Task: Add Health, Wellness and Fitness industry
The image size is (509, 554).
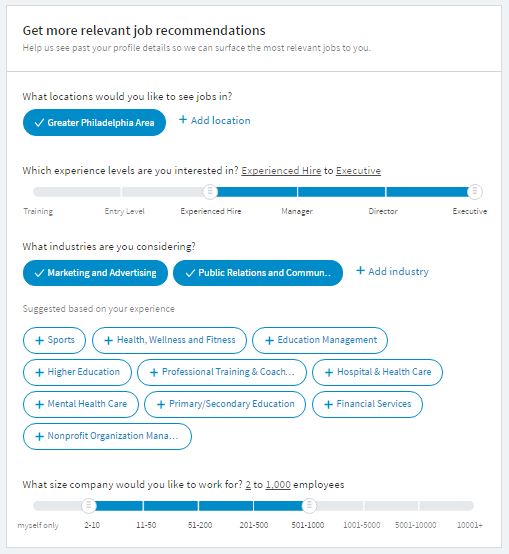Action: pyautogui.click(x=170, y=340)
